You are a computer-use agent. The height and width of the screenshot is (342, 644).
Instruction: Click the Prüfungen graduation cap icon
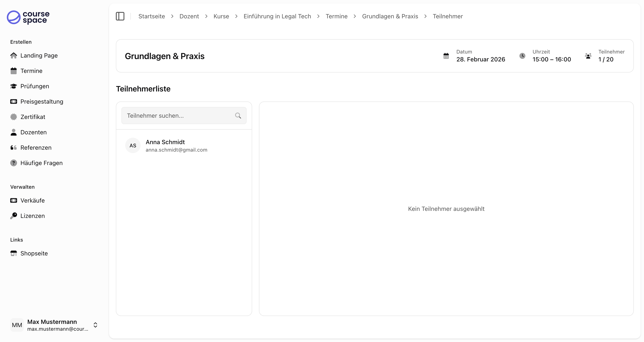[13, 86]
